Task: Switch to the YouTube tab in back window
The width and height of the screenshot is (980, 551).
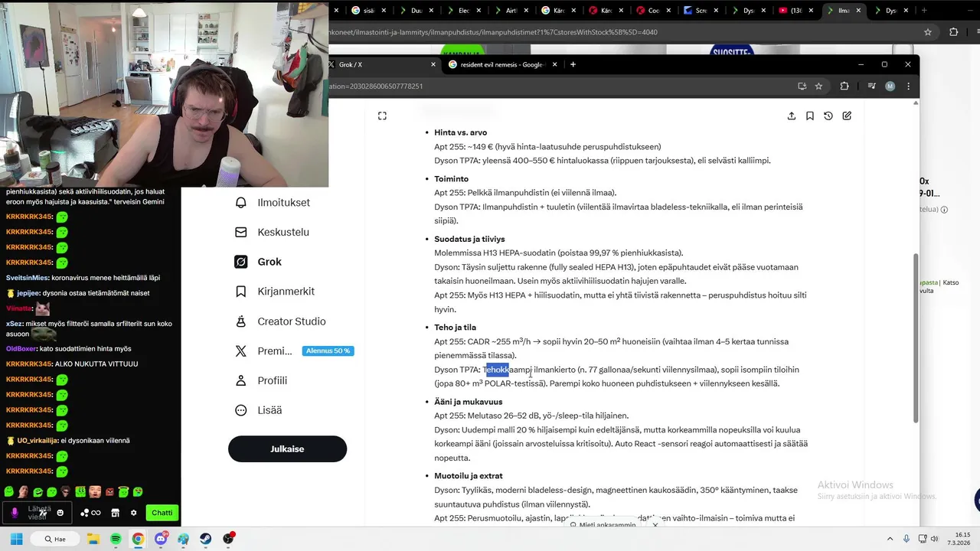Action: tap(795, 11)
